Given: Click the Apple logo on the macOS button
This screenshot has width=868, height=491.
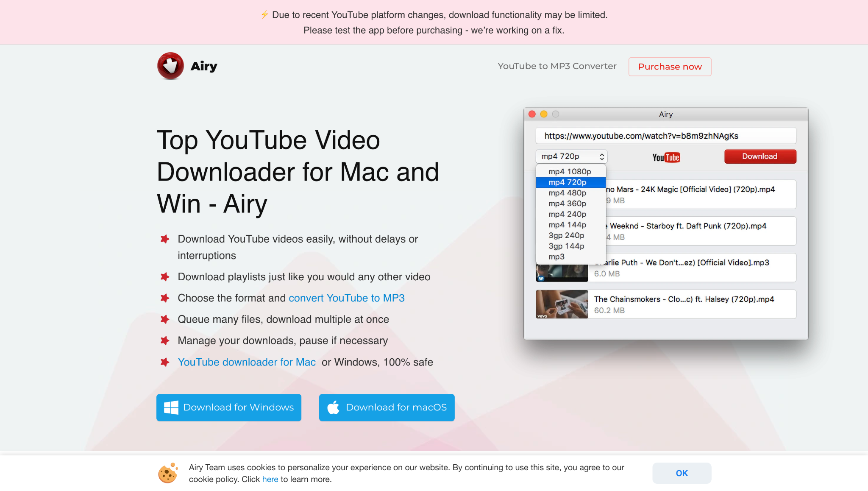Looking at the screenshot, I should point(333,407).
